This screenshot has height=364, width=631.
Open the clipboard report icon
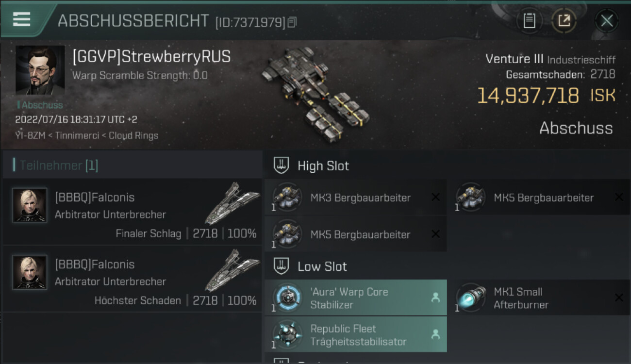tap(529, 21)
